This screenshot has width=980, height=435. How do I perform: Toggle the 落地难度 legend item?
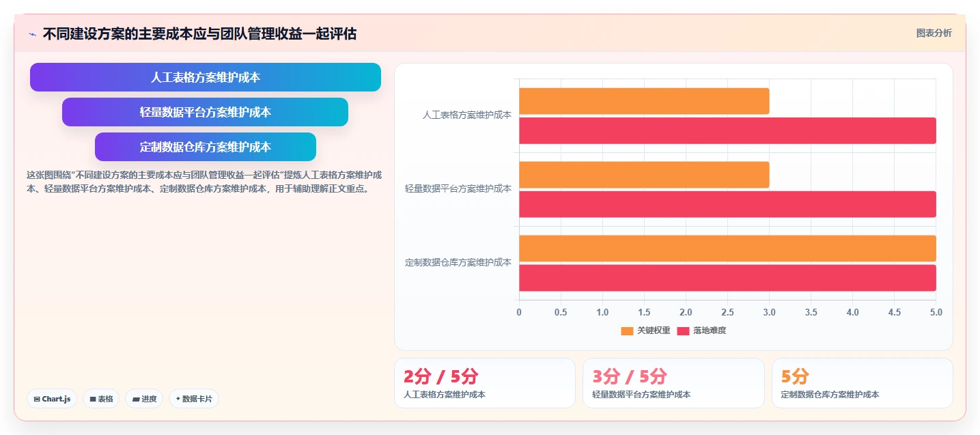click(x=701, y=331)
